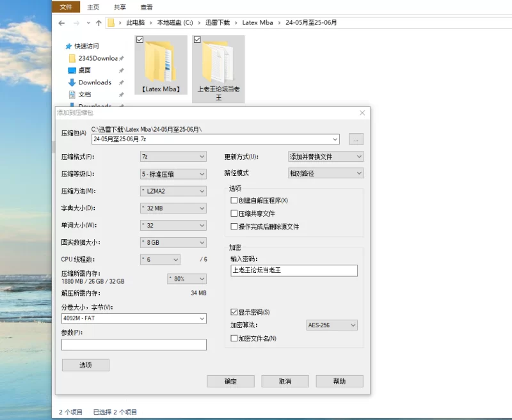
Task: Click 此电脑 in the breadcrumb path
Action: pos(136,22)
